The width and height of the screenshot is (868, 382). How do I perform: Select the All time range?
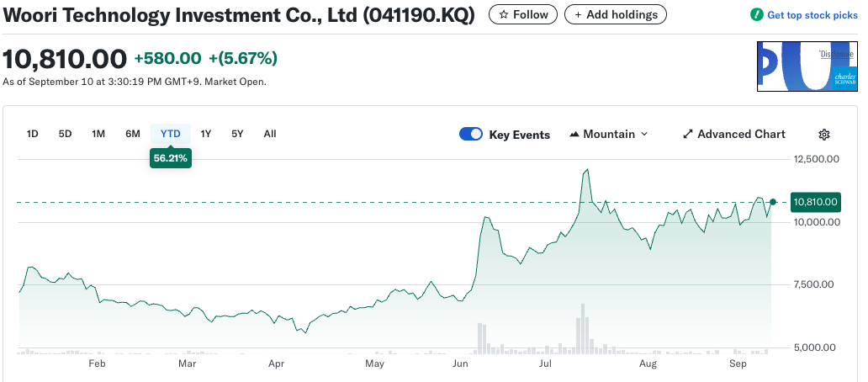[270, 134]
